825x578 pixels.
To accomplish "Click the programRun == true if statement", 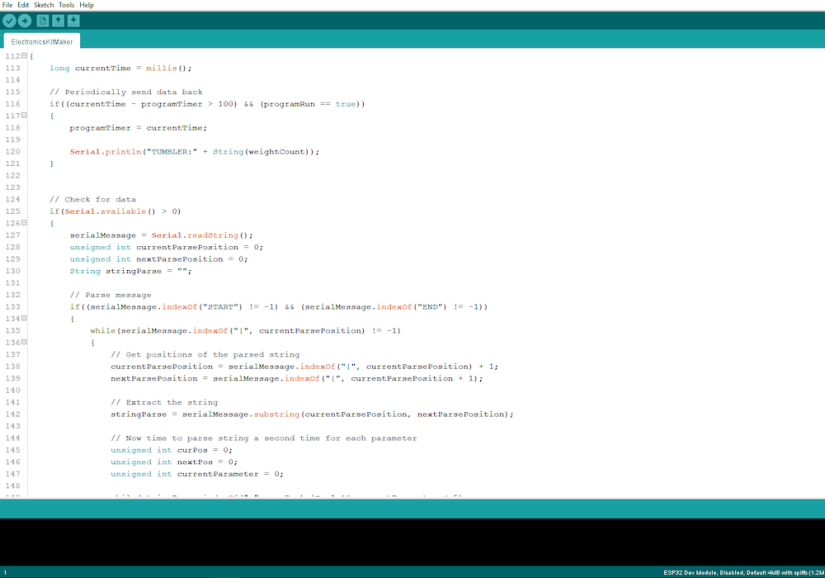I will click(207, 104).
